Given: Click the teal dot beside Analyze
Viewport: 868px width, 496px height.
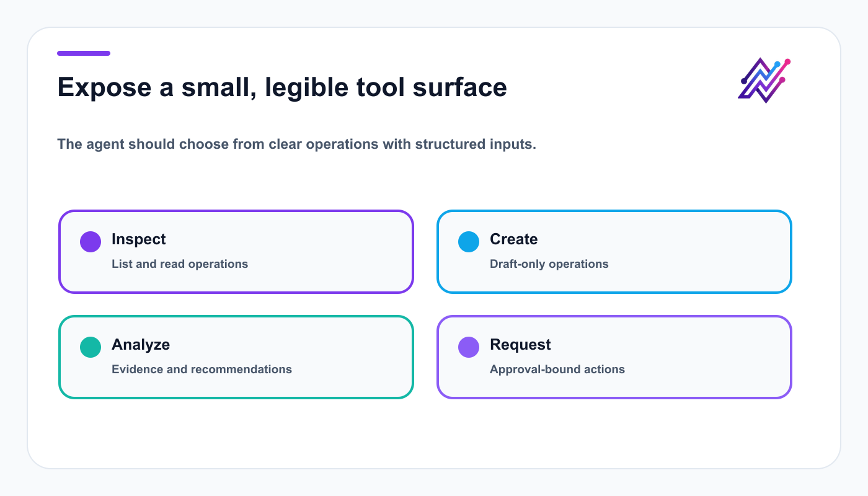Looking at the screenshot, I should coord(91,347).
